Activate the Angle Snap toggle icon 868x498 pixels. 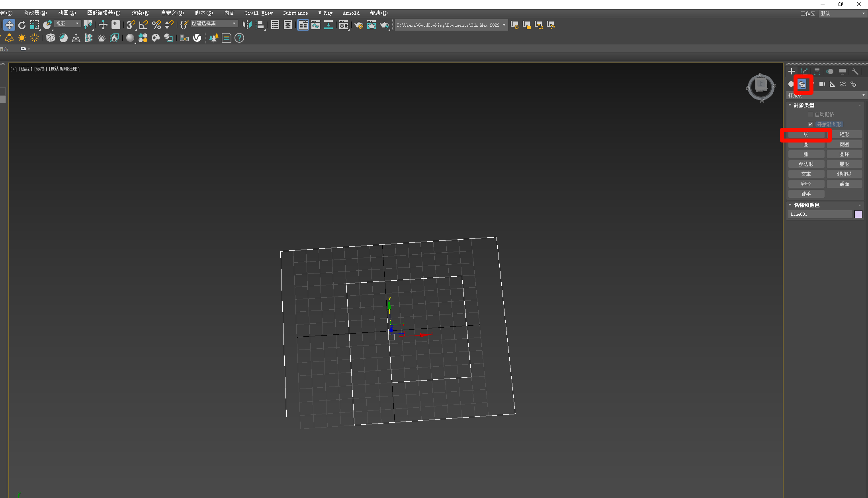click(143, 25)
